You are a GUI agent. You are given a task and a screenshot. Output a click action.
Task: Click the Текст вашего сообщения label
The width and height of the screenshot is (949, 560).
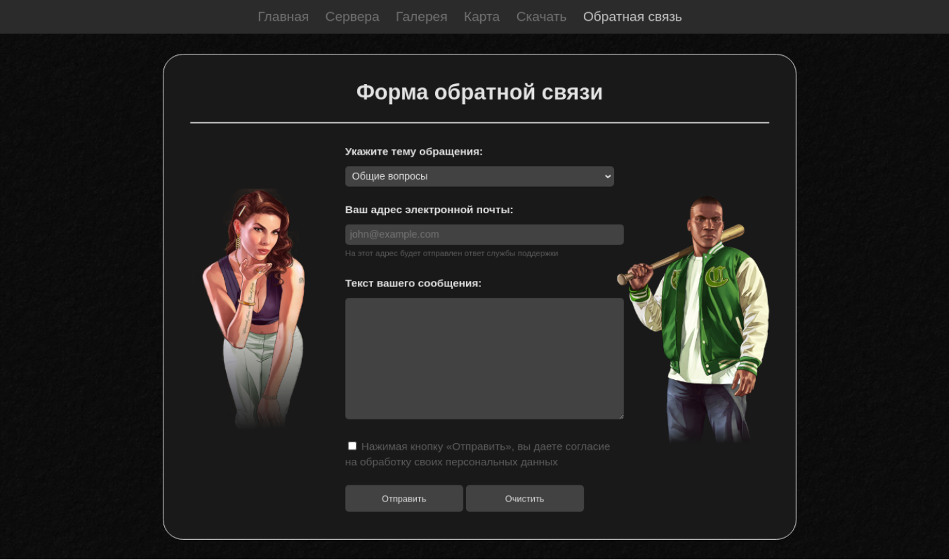(413, 283)
